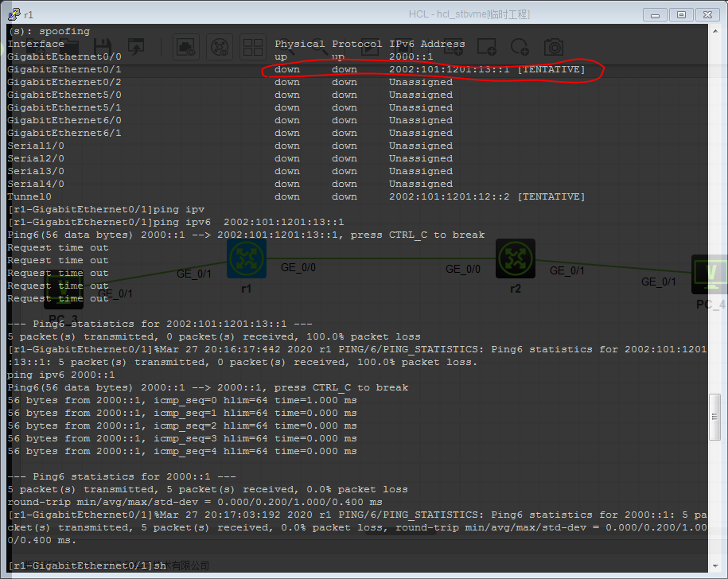Viewport: 728px width, 579px height.
Task: Click the scrollbar down arrow of the terminal
Action: click(x=715, y=566)
